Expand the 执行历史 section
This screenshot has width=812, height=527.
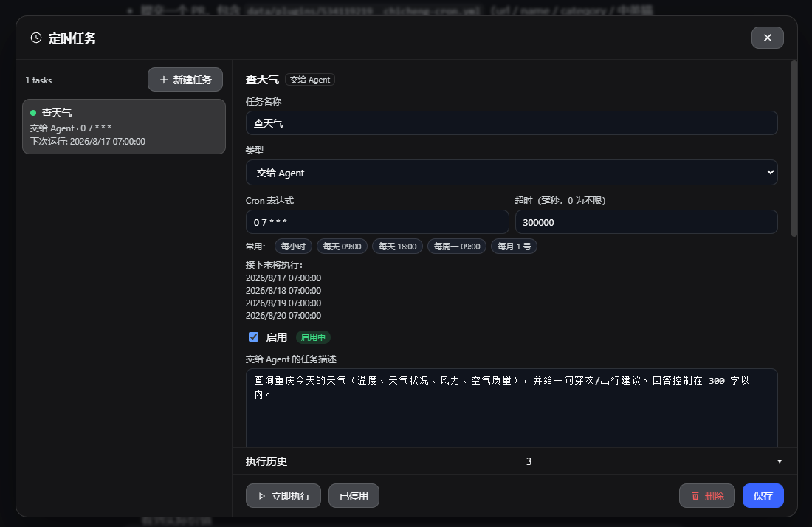click(x=515, y=461)
